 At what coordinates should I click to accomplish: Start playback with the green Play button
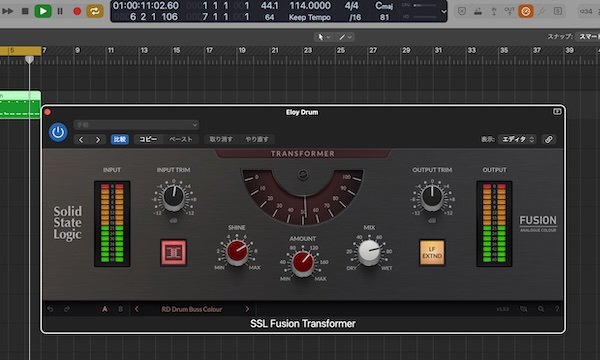(43, 11)
